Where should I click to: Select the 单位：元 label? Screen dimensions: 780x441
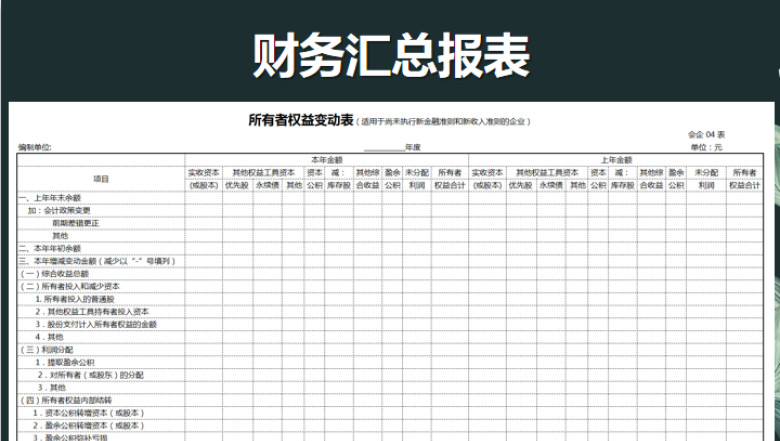pyautogui.click(x=706, y=147)
